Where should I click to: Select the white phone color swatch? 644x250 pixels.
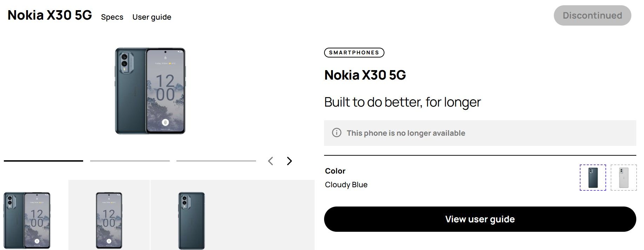point(624,177)
